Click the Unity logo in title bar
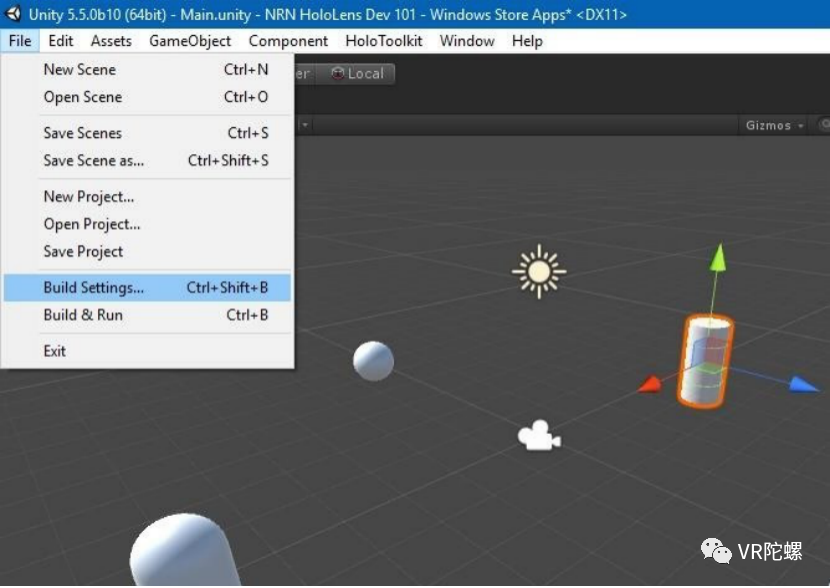This screenshot has height=588, width=830. coord(13,13)
